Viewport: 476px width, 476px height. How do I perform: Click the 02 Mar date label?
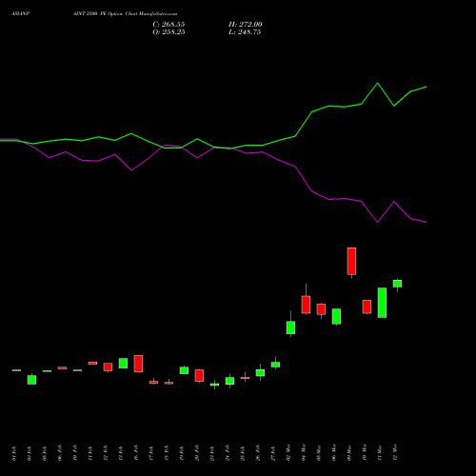coord(288,452)
